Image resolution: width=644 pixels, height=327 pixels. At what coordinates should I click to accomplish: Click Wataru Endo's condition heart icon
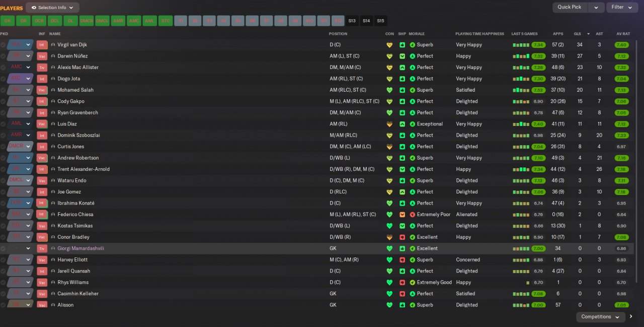coord(389,180)
